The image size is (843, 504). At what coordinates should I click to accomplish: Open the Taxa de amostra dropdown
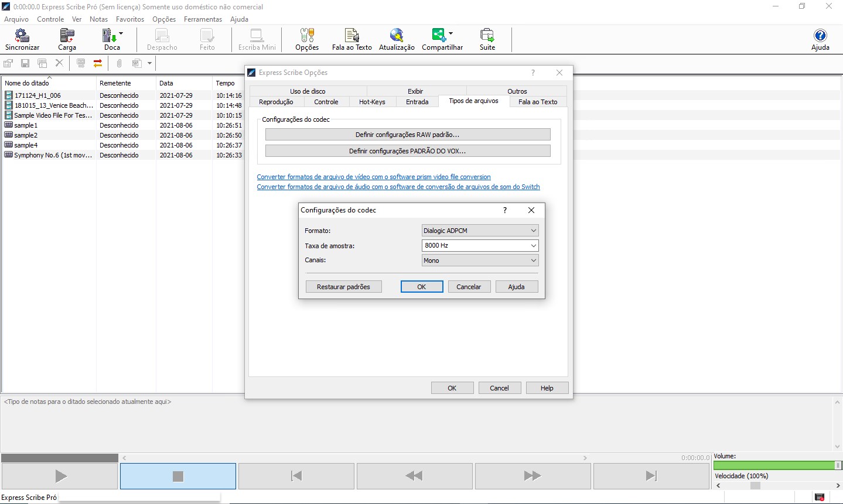click(x=480, y=246)
